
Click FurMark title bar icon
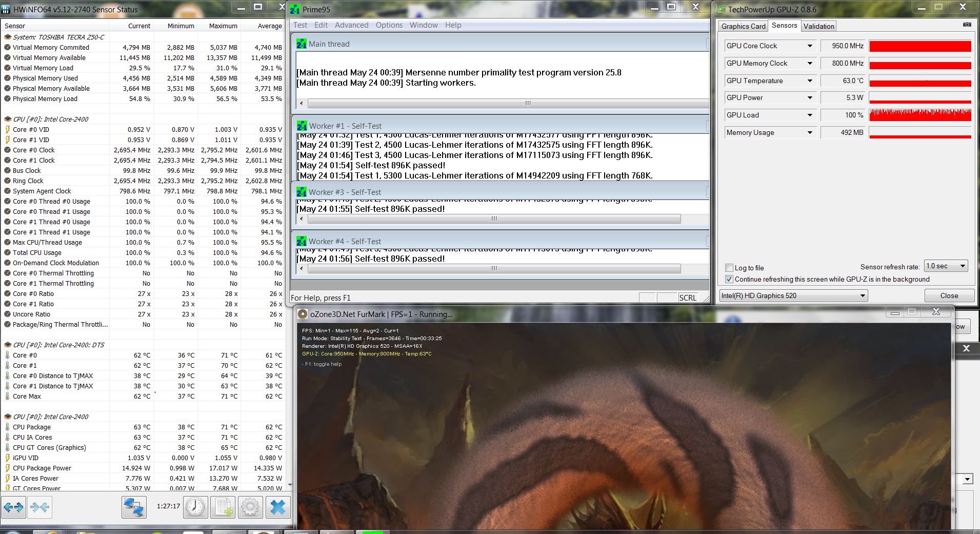pyautogui.click(x=303, y=314)
